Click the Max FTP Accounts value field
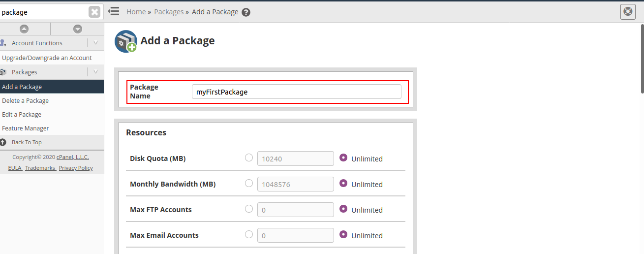The image size is (644, 254). point(296,210)
